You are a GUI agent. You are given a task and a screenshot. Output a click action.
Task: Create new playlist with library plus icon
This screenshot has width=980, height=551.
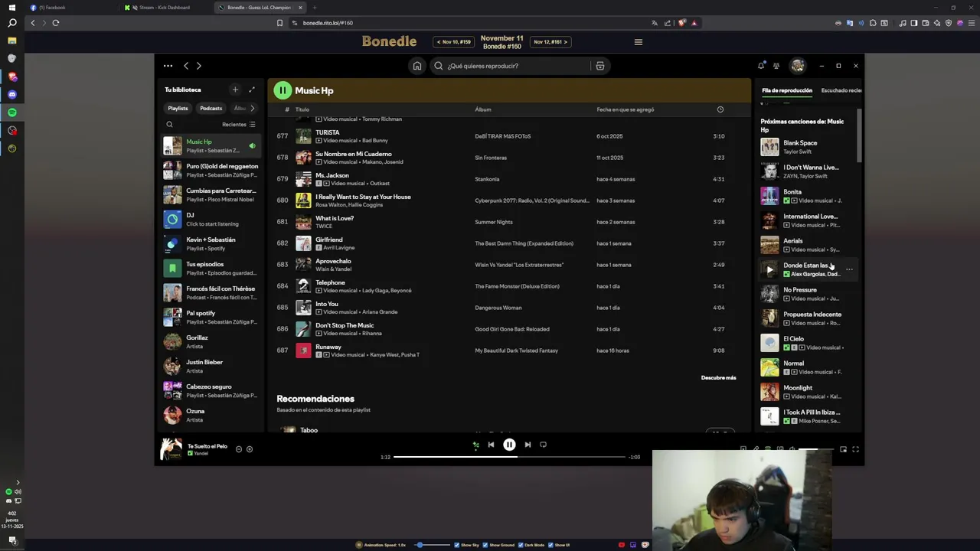(235, 90)
